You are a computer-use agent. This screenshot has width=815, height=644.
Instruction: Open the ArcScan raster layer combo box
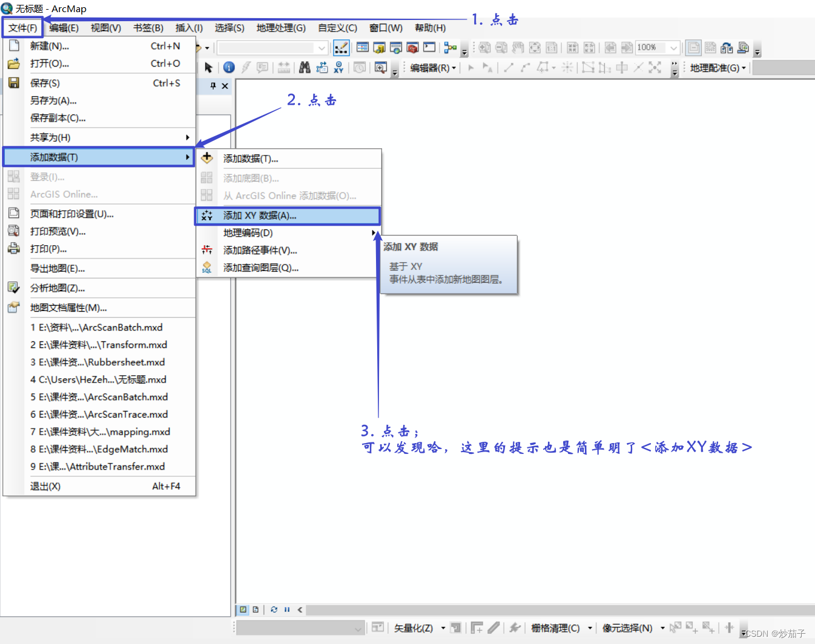pos(300,628)
